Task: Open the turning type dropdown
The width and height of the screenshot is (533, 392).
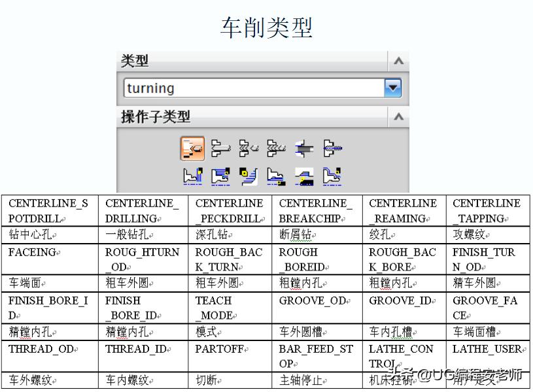Action: (393, 88)
